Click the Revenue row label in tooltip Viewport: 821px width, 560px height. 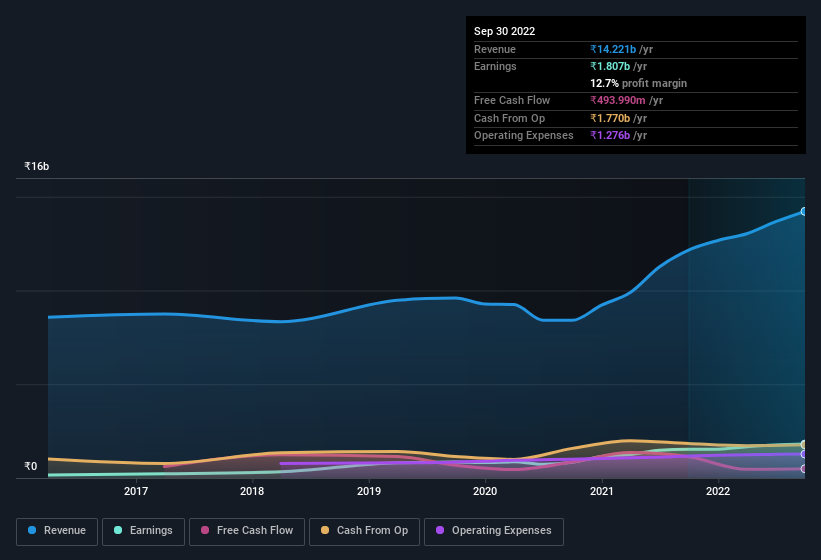495,49
